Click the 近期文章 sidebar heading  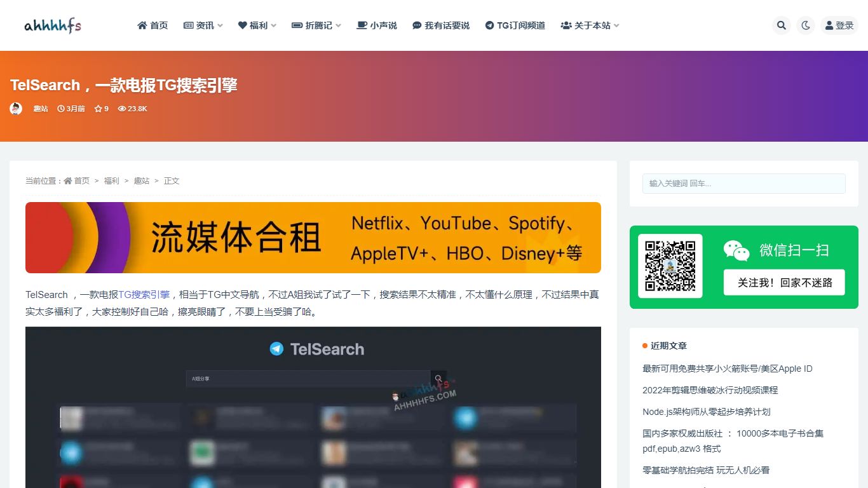coord(668,346)
